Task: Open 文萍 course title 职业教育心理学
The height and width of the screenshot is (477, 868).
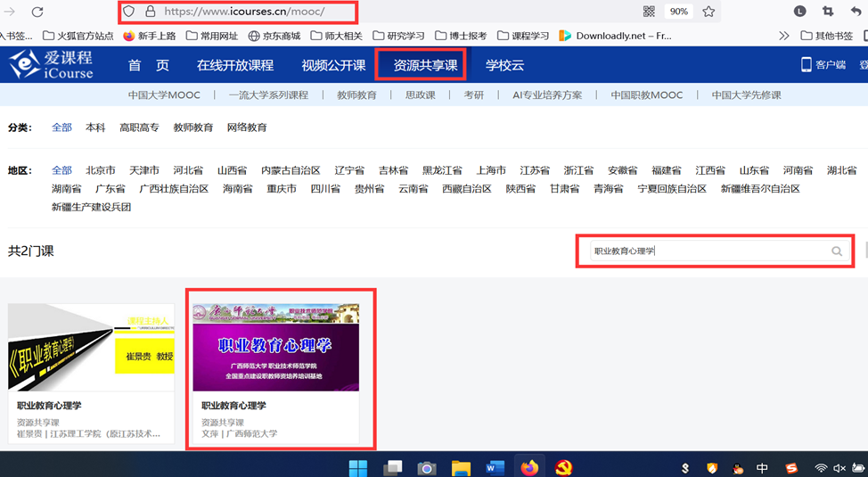Action: (x=233, y=406)
